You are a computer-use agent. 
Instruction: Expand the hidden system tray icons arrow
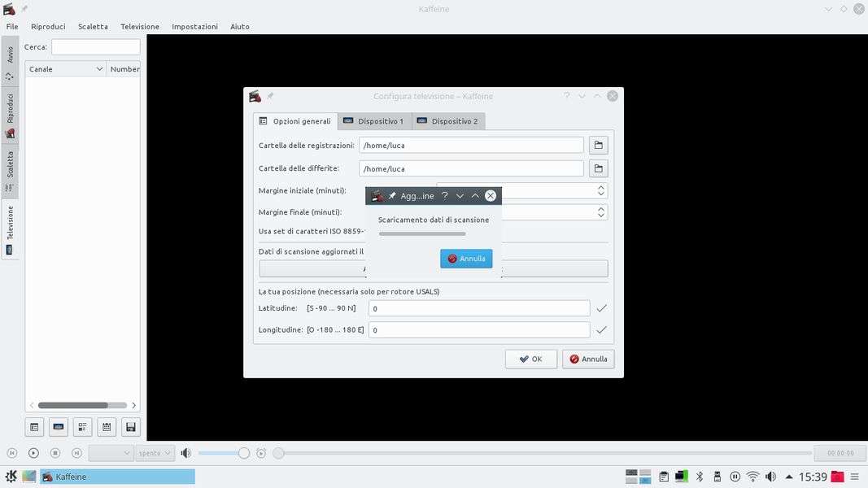789,477
